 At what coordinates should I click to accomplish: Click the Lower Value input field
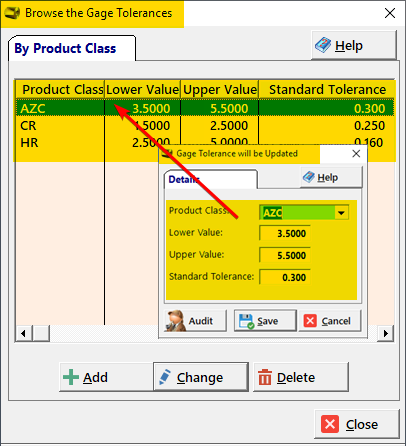click(285, 233)
